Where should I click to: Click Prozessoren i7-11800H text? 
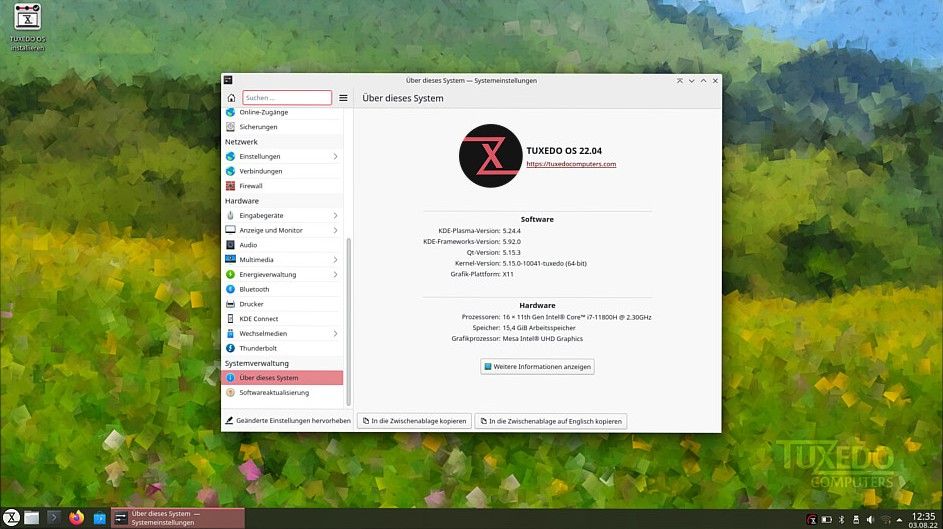click(x=577, y=317)
